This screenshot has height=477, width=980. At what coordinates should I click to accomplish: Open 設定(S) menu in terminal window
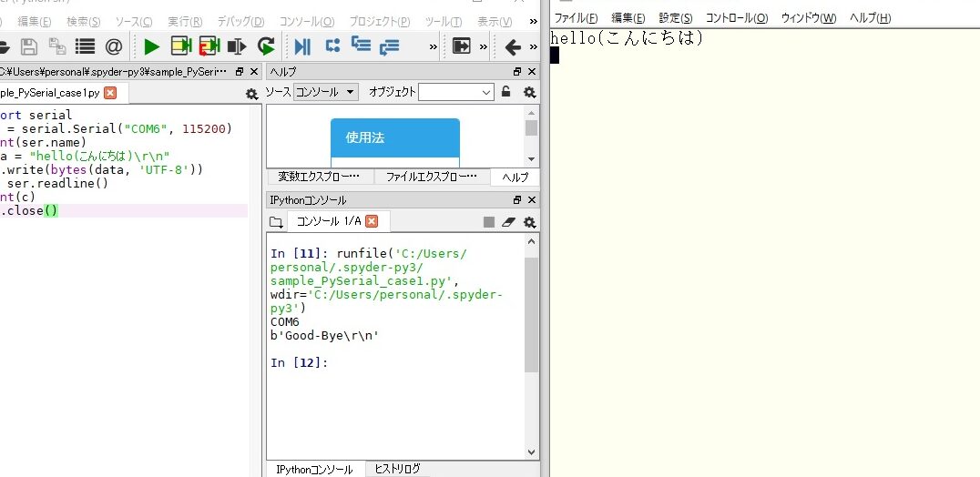(675, 17)
